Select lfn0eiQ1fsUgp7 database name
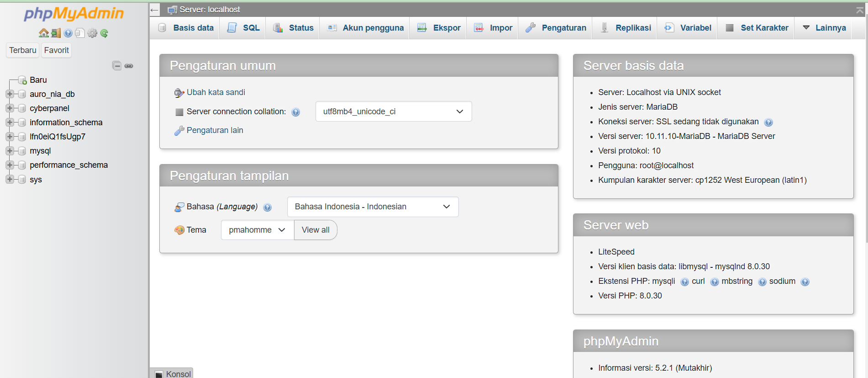Screen dimensions: 868x378 58,137
